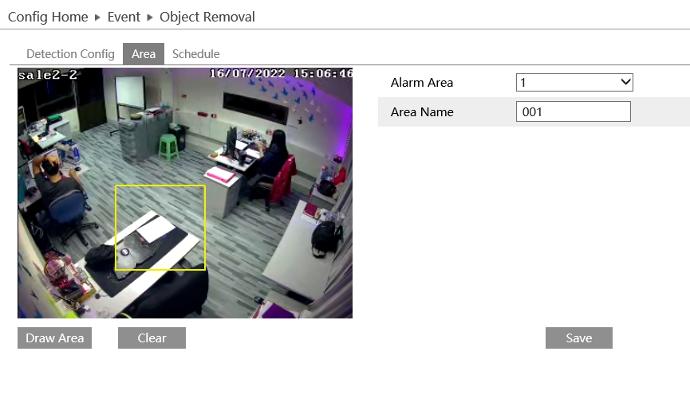Click the Alarm Area label
690x406 pixels.
click(x=422, y=82)
